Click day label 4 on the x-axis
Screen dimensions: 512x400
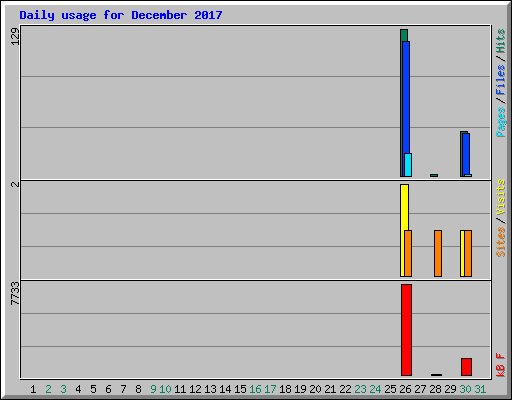point(78,389)
